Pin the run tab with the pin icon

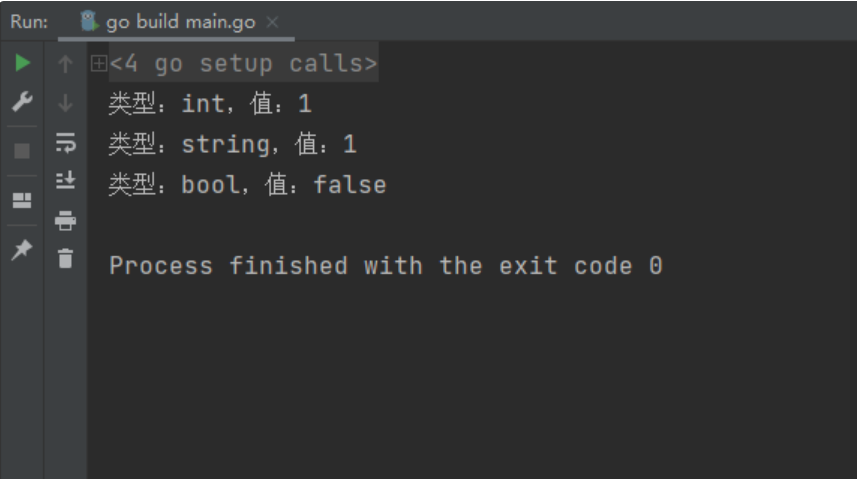(22, 250)
